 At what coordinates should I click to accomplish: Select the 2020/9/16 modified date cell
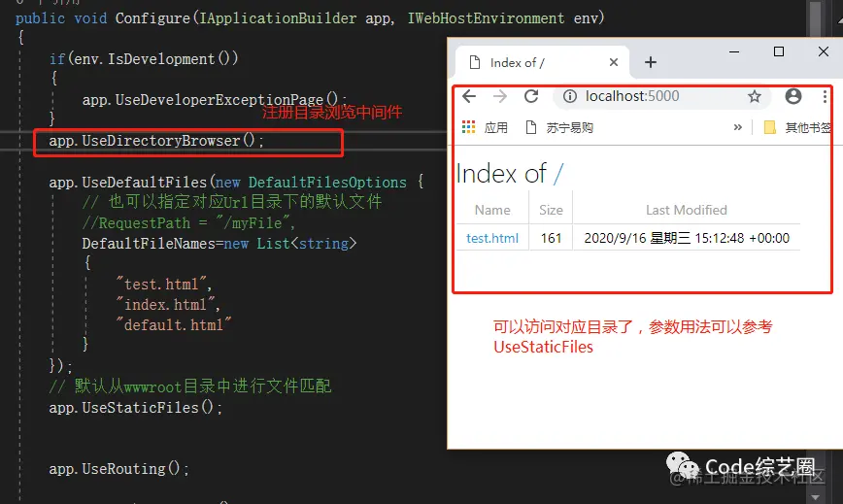[x=687, y=238]
